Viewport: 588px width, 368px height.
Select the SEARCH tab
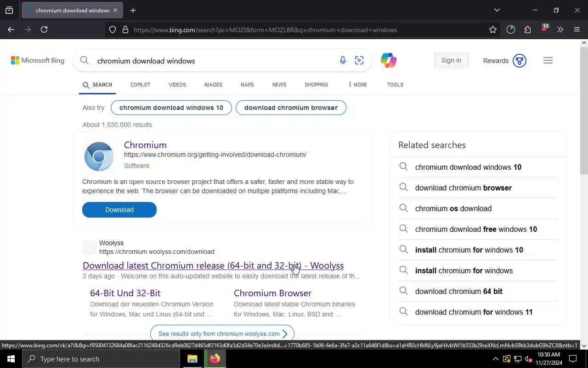pos(97,85)
